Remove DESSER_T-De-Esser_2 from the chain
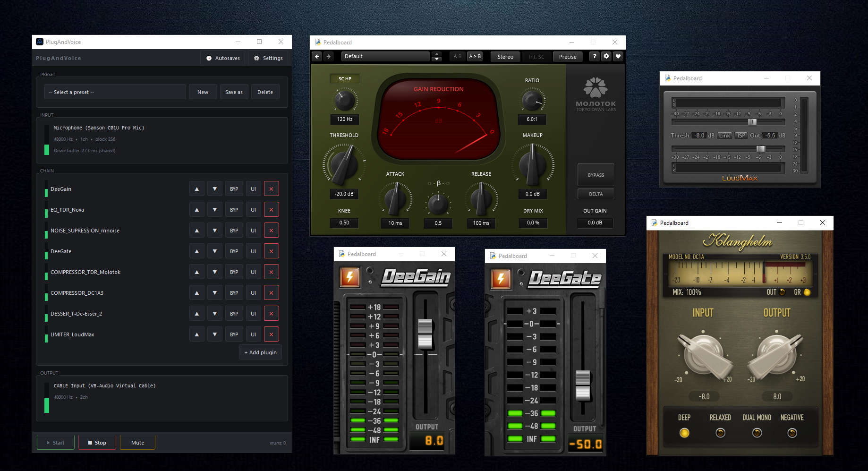Viewport: 868px width, 471px height. coord(272,314)
